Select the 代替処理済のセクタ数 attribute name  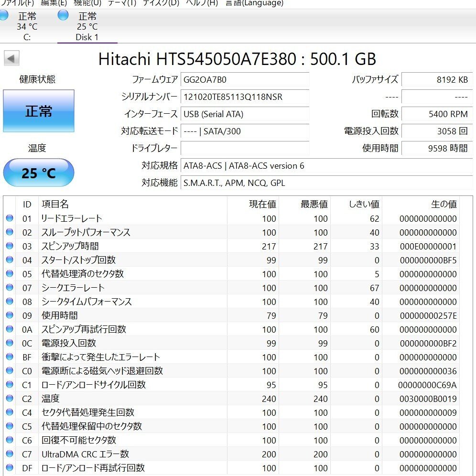click(83, 273)
